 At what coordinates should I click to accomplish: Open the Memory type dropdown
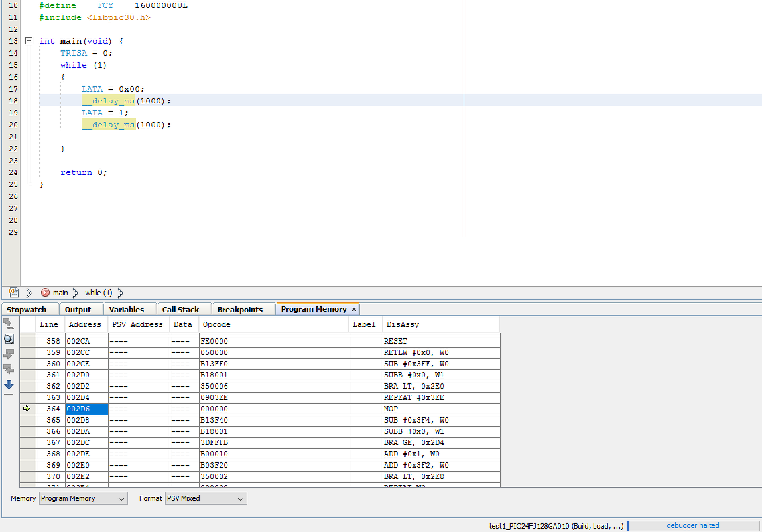[83, 498]
